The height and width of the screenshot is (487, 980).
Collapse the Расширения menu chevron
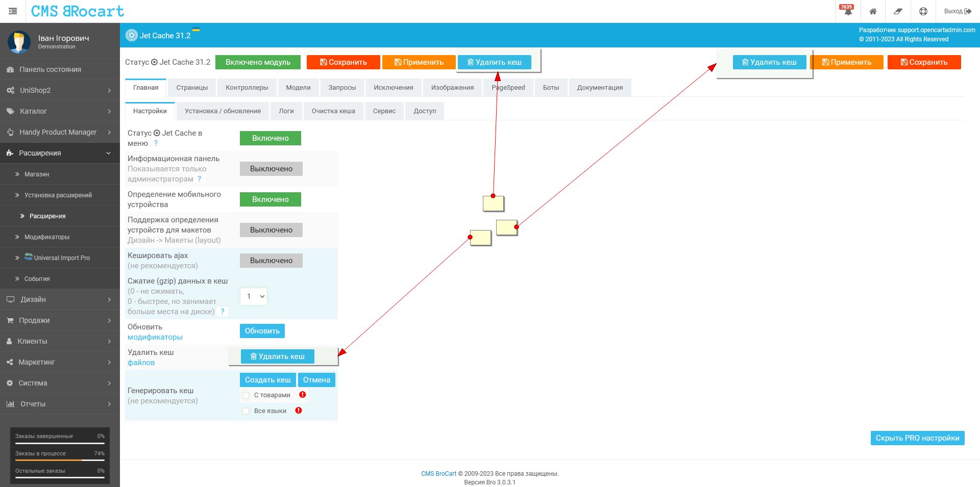coord(109,153)
